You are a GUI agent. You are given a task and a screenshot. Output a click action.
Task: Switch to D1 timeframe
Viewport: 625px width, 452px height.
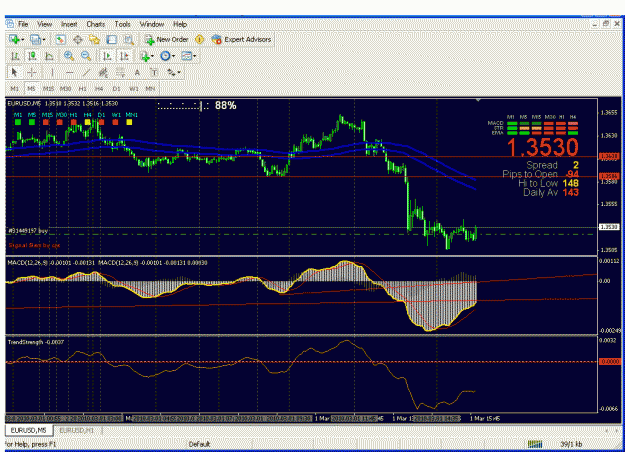pos(116,88)
